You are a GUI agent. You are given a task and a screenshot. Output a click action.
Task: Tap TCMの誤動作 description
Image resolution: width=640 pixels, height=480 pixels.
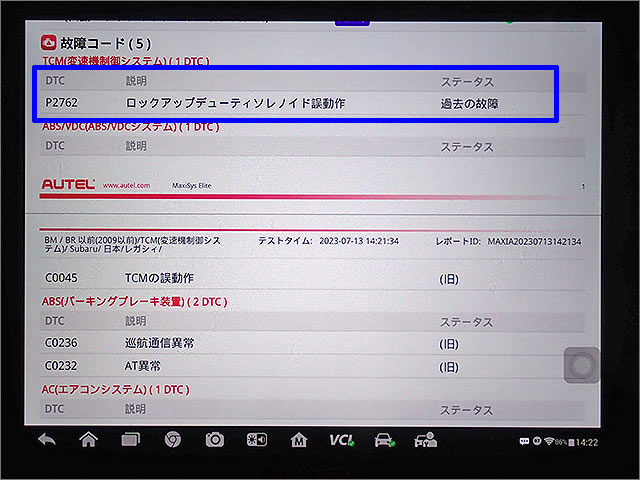tap(159, 278)
